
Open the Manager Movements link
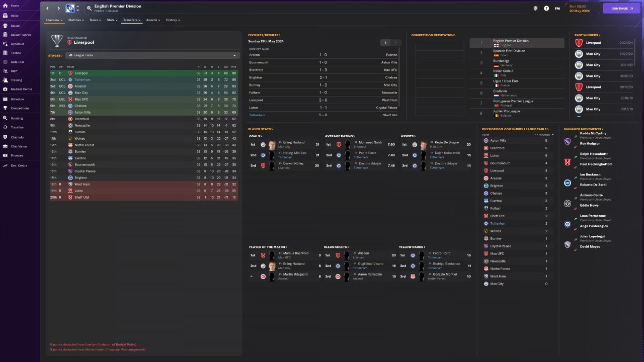(x=584, y=129)
